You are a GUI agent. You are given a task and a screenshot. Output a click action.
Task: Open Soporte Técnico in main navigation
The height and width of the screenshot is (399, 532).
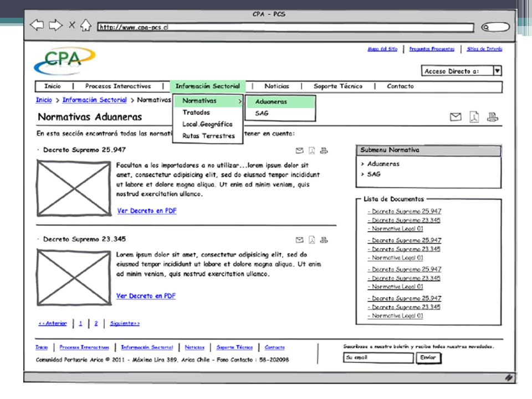pyautogui.click(x=338, y=86)
